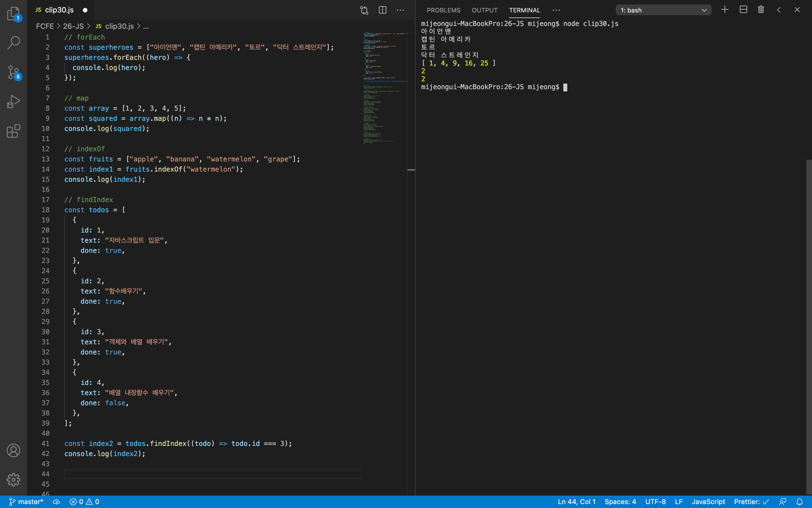The width and height of the screenshot is (812, 508).
Task: Click "watermelon" string on line 14
Action: (211, 169)
